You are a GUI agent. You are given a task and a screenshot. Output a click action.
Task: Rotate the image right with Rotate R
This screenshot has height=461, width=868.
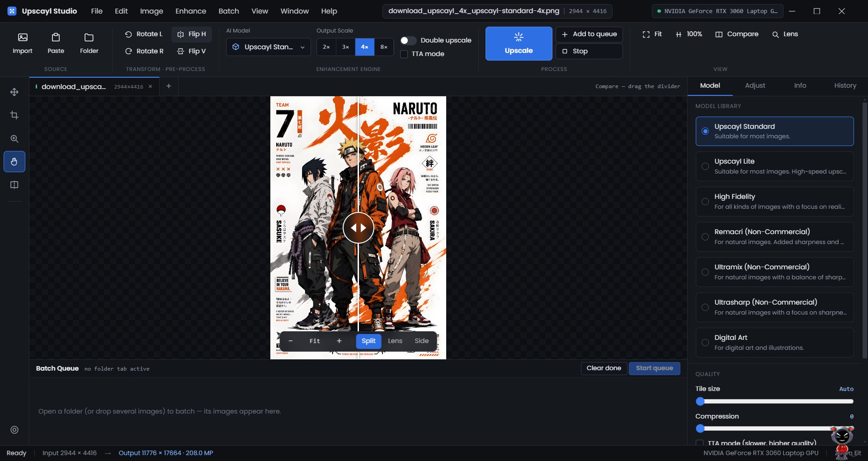pos(144,51)
